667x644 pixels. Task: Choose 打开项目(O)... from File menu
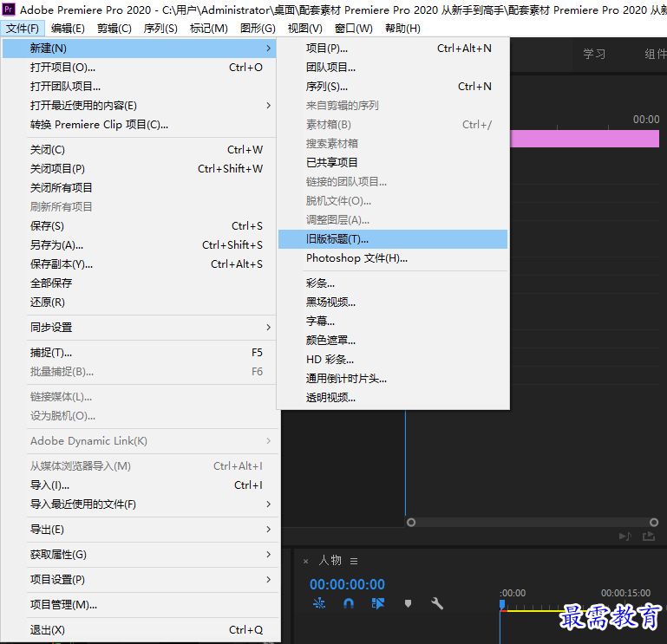[x=139, y=67]
